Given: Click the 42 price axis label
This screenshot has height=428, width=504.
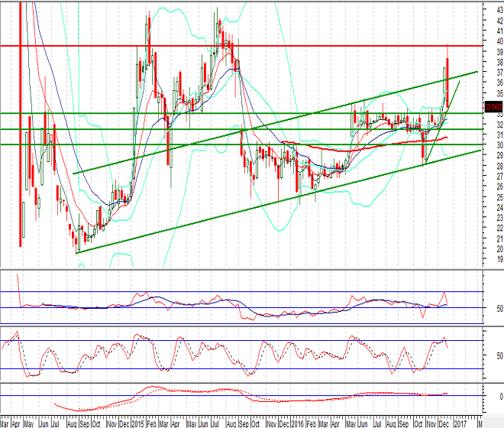Looking at the screenshot, I should click(500, 21).
